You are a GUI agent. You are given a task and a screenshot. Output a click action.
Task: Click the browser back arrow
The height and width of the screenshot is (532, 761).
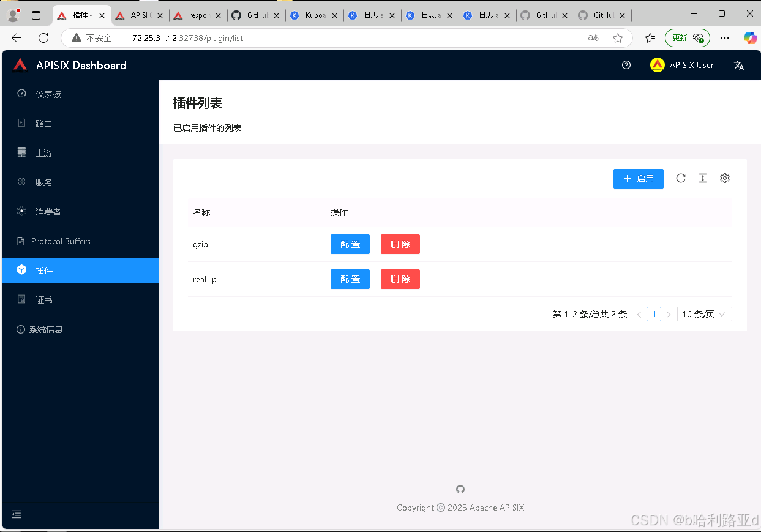click(x=17, y=38)
